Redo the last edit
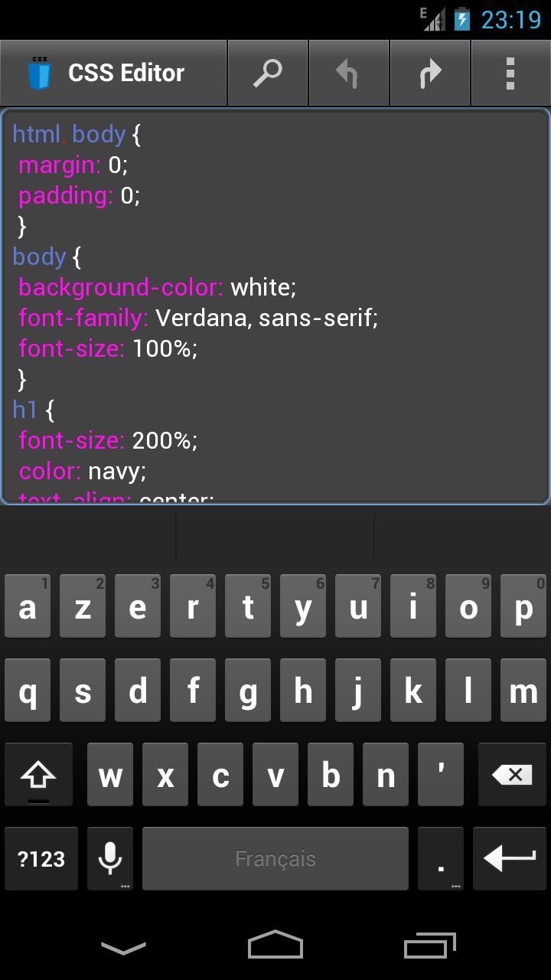 (430, 72)
